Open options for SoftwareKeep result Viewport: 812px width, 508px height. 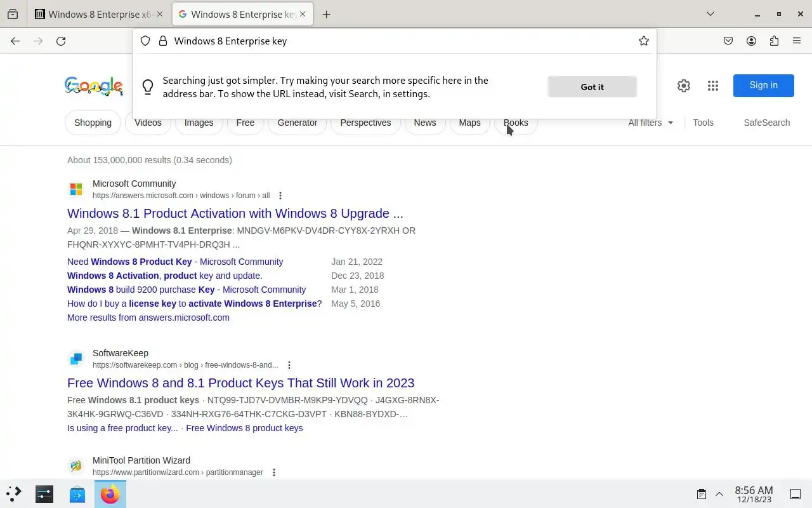pyautogui.click(x=289, y=365)
